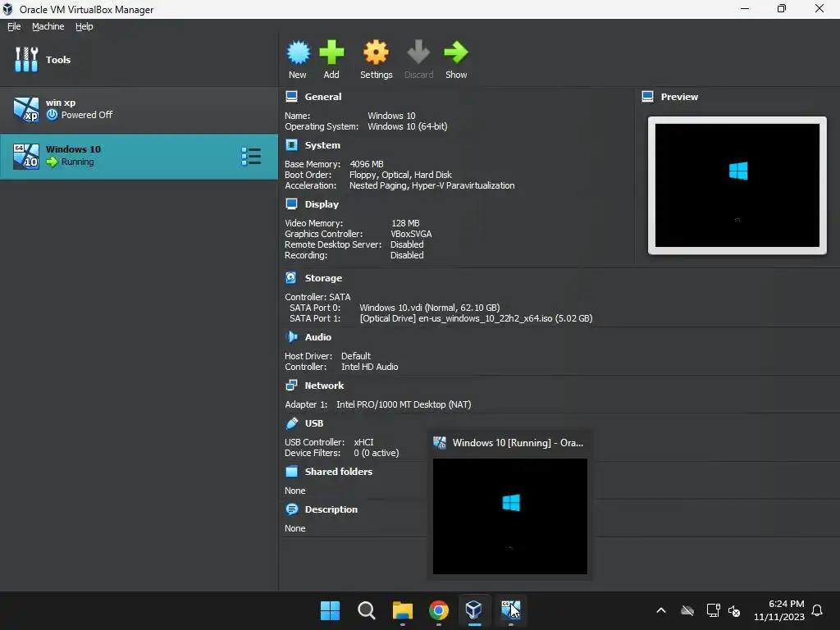Open Google Chrome from taskbar

click(x=438, y=610)
